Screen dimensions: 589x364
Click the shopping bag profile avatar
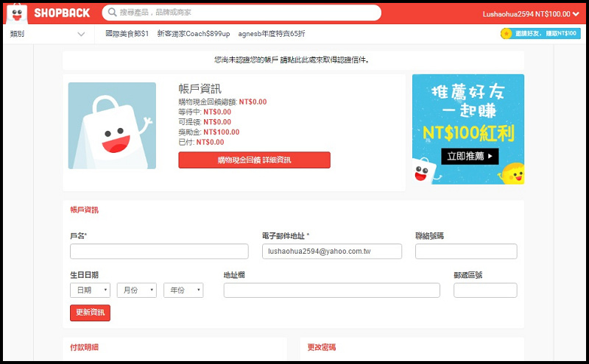coord(112,126)
